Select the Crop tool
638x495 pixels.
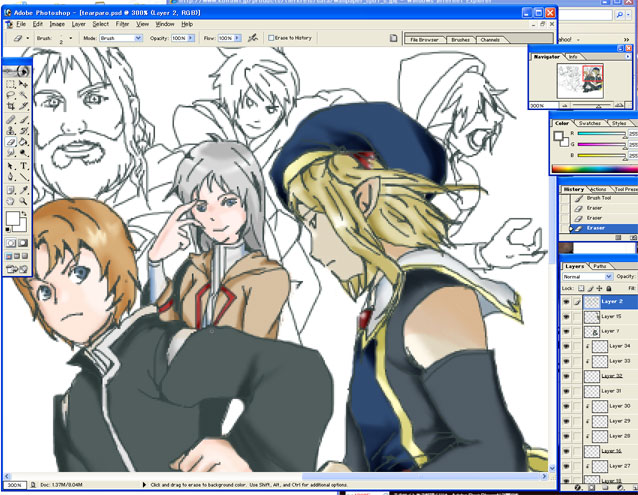(x=11, y=106)
